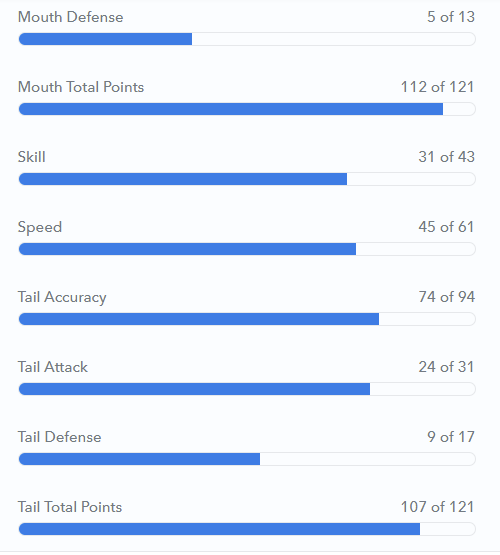This screenshot has width=500, height=555.
Task: Click the Tail Defense progress bar
Action: pos(247,459)
